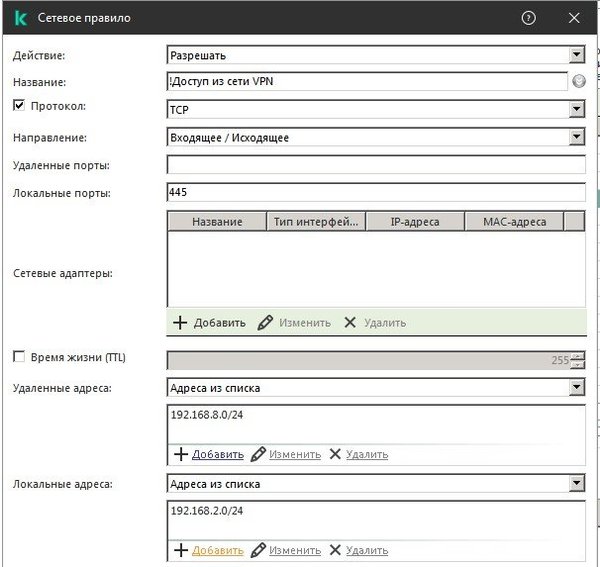Click the IP-адреса column header
The height and width of the screenshot is (567, 600).
pos(415,221)
